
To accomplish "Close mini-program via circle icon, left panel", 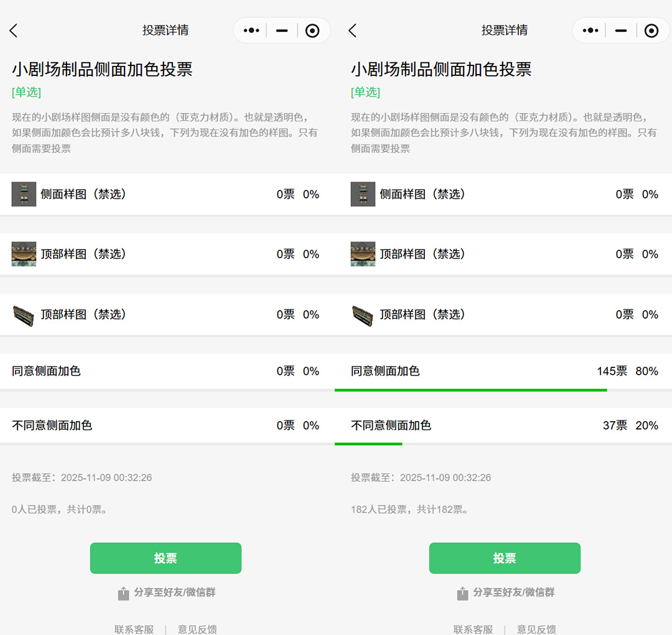I will (312, 31).
